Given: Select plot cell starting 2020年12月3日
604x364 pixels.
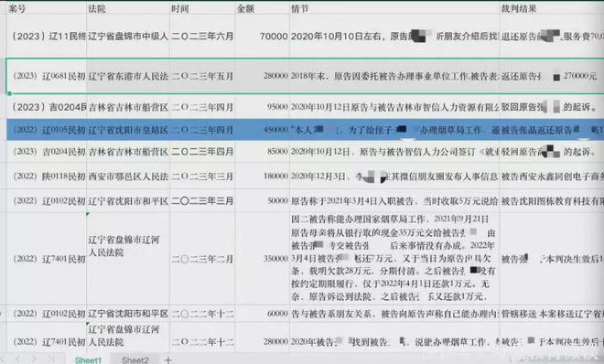Looking at the screenshot, I should pos(394,177).
